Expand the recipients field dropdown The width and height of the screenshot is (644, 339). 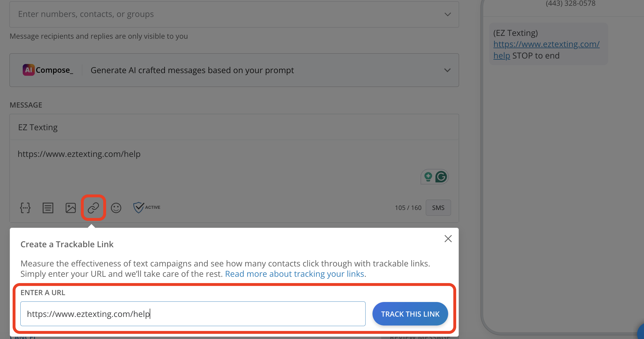[x=447, y=14]
